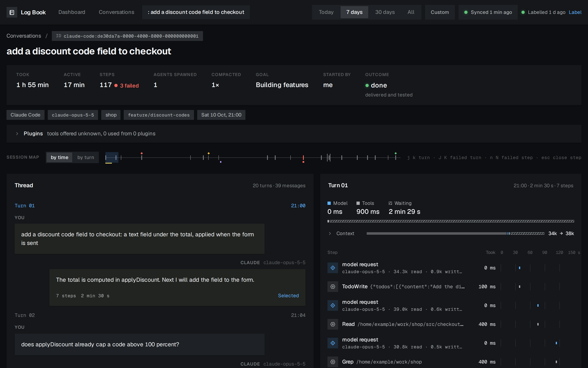Expand the Context row chevron
Screen dimensions: 588x368
(x=330, y=233)
